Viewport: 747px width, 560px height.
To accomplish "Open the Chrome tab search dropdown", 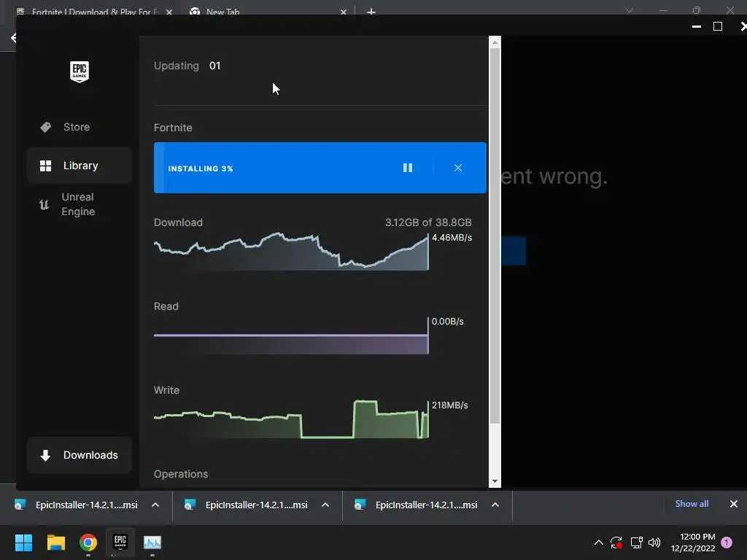I will (x=630, y=10).
